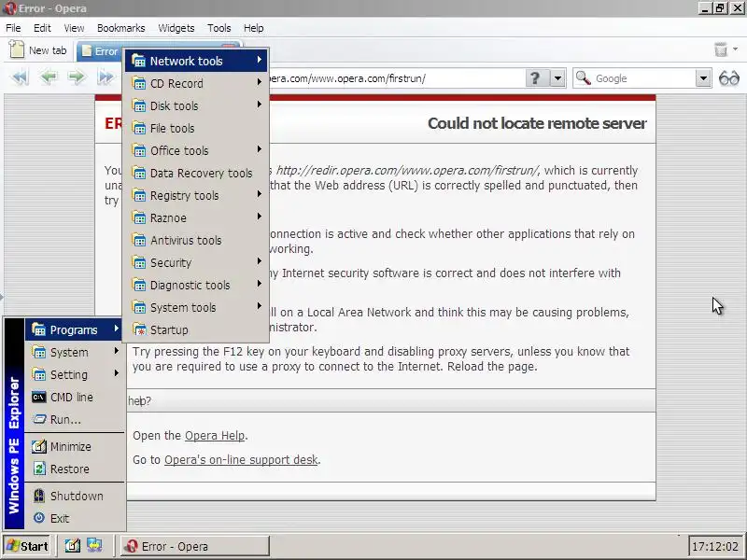747x560 pixels.
Task: Open the View menu
Action: (74, 28)
